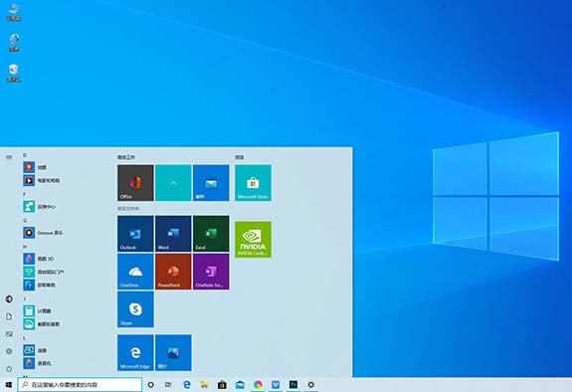Open Mail from the taskbar

pos(240,385)
